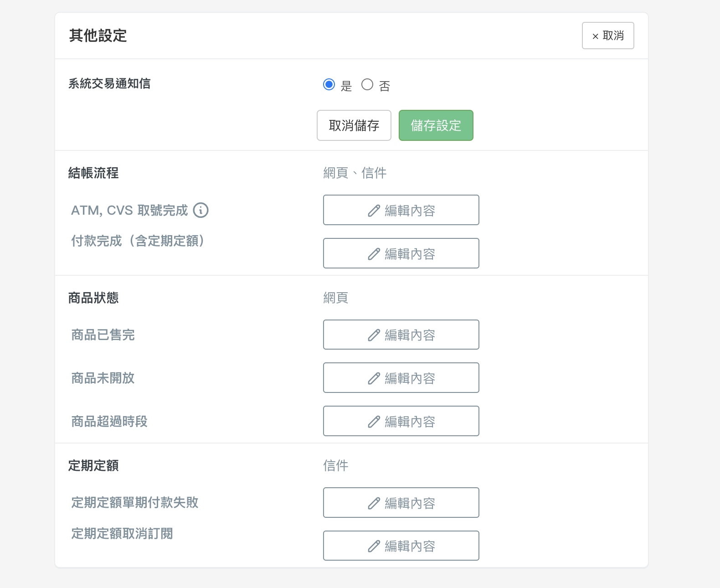
Task: Click the 商品已售完 label
Action: coord(103,335)
